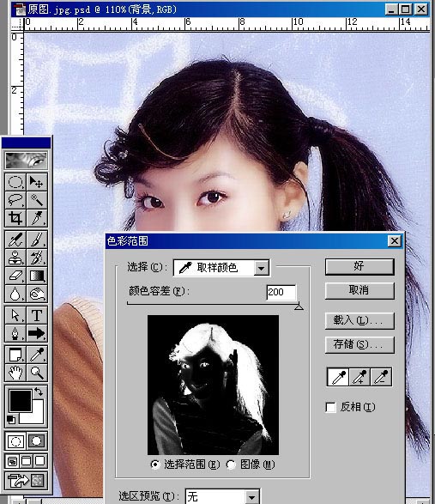Select the Zoom magnifier tool
This screenshot has height=504, width=435.
tap(37, 373)
